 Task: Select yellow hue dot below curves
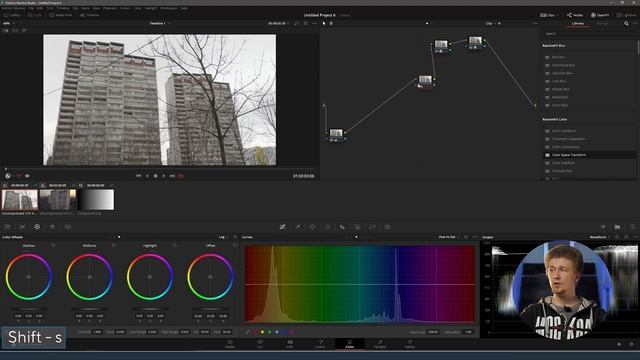click(x=262, y=332)
